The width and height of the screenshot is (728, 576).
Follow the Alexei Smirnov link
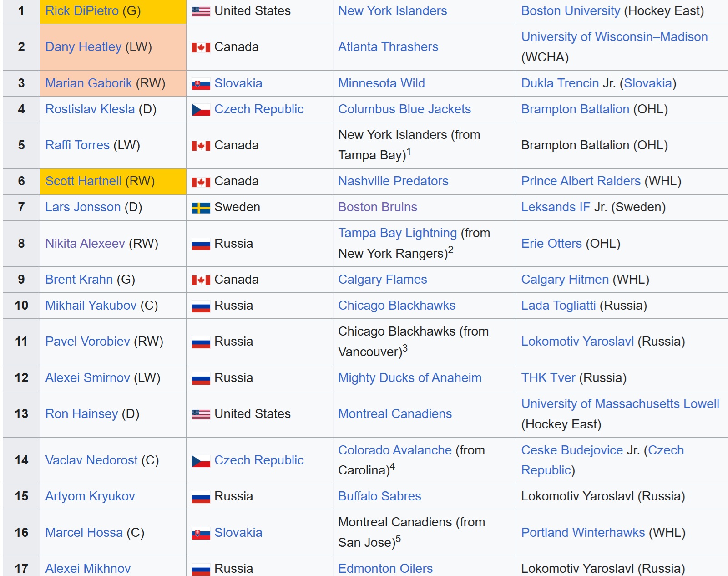[88, 378]
